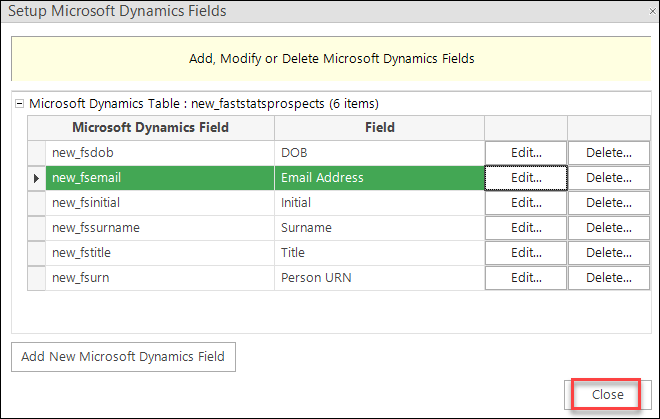Click the Person URN field cell
This screenshot has height=419, width=660.
[x=379, y=278]
